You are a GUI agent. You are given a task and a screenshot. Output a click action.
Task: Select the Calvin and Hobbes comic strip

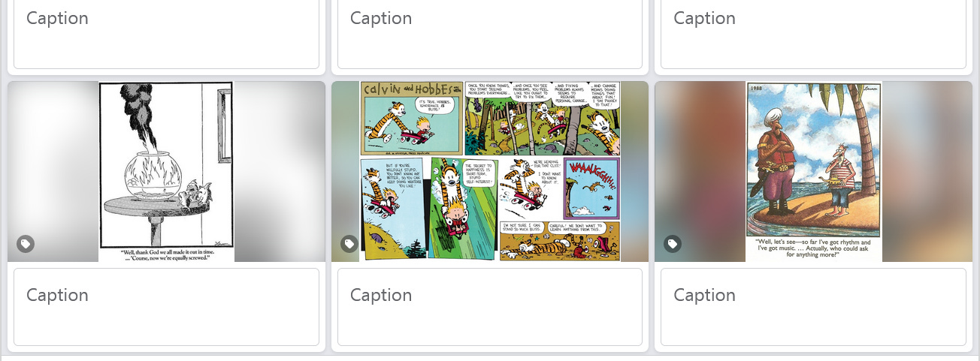(x=490, y=172)
